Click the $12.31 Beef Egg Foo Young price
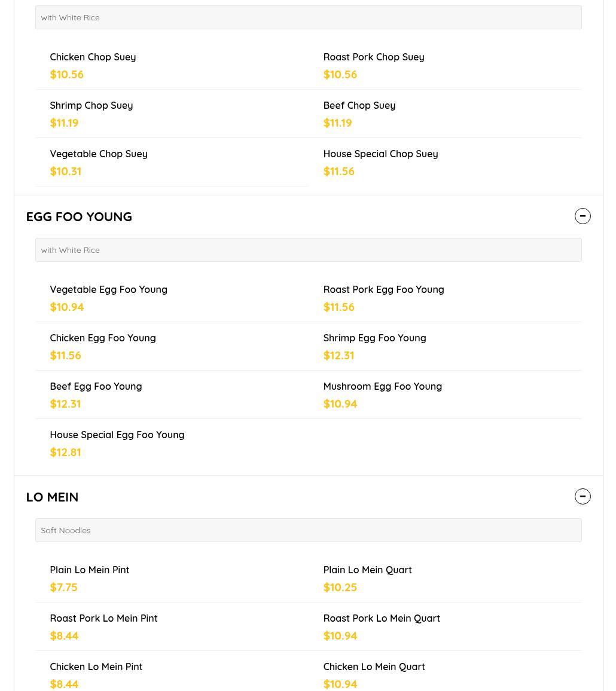Image resolution: width=616 pixels, height=691 pixels. 65,404
